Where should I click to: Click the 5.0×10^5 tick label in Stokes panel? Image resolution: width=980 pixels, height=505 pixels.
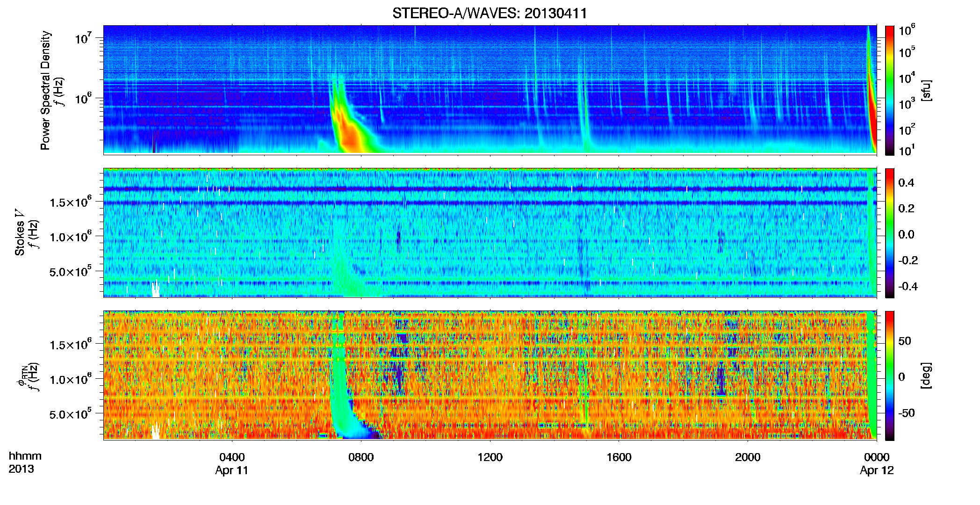tap(70, 272)
